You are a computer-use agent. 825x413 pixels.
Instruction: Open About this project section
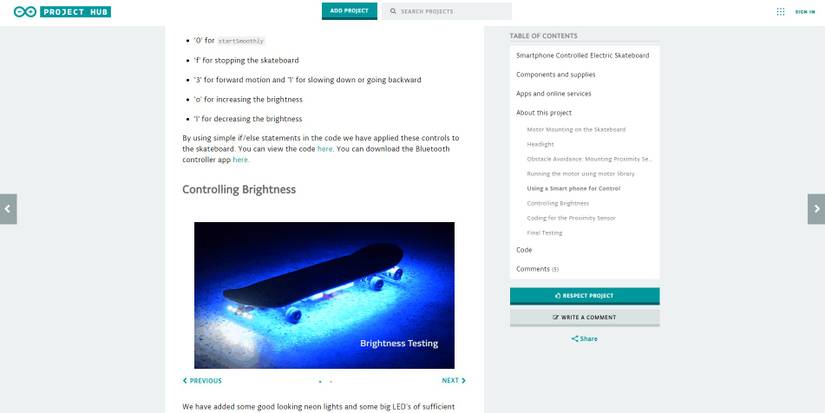544,113
